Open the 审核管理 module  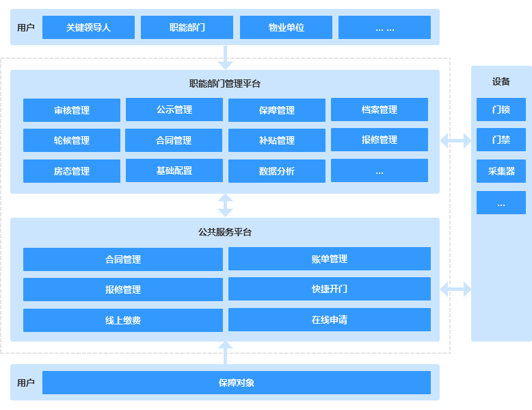click(x=72, y=110)
